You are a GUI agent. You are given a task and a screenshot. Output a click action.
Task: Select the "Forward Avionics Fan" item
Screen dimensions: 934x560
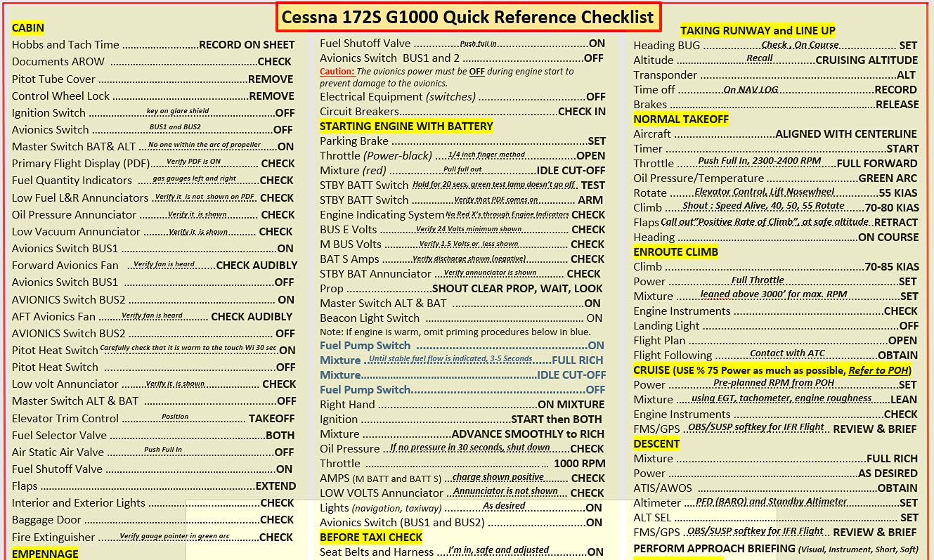click(x=155, y=266)
